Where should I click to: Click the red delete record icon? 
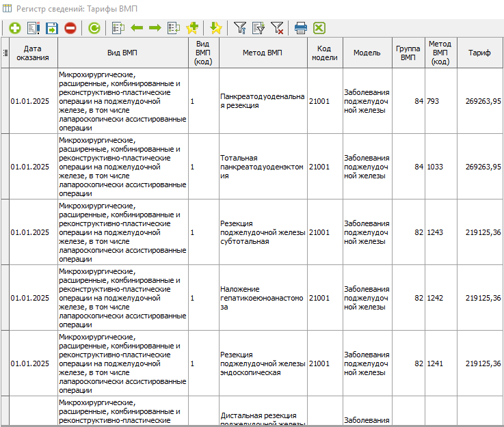pyautogui.click(x=70, y=28)
